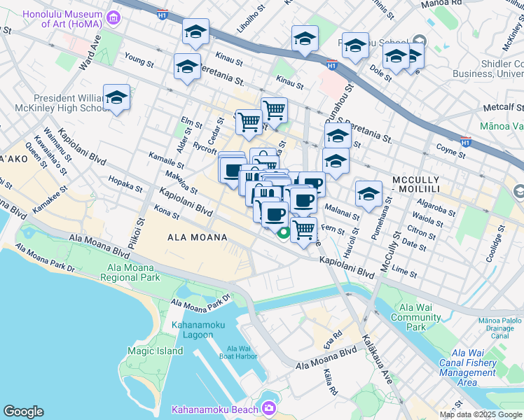Click the Shidler College of Business label
Screen dimensions: 524x420
pyautogui.click(x=488, y=69)
